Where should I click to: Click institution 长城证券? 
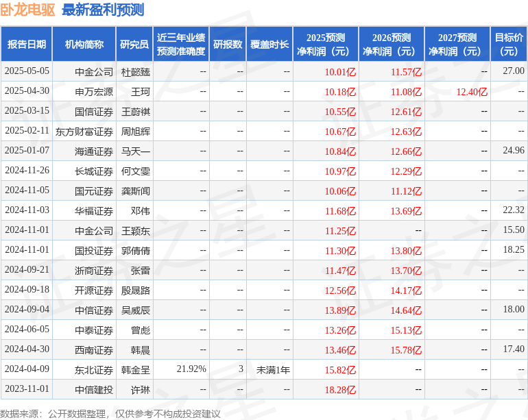click(x=94, y=171)
